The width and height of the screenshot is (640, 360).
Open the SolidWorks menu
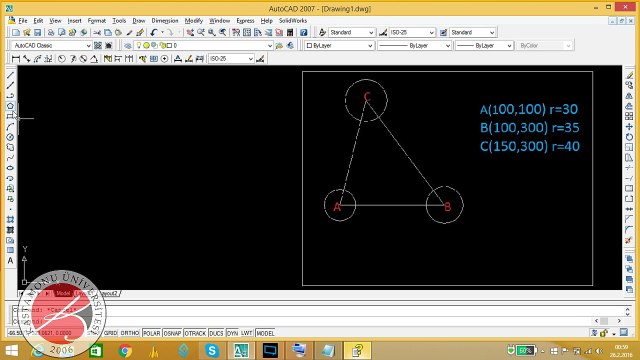point(293,20)
